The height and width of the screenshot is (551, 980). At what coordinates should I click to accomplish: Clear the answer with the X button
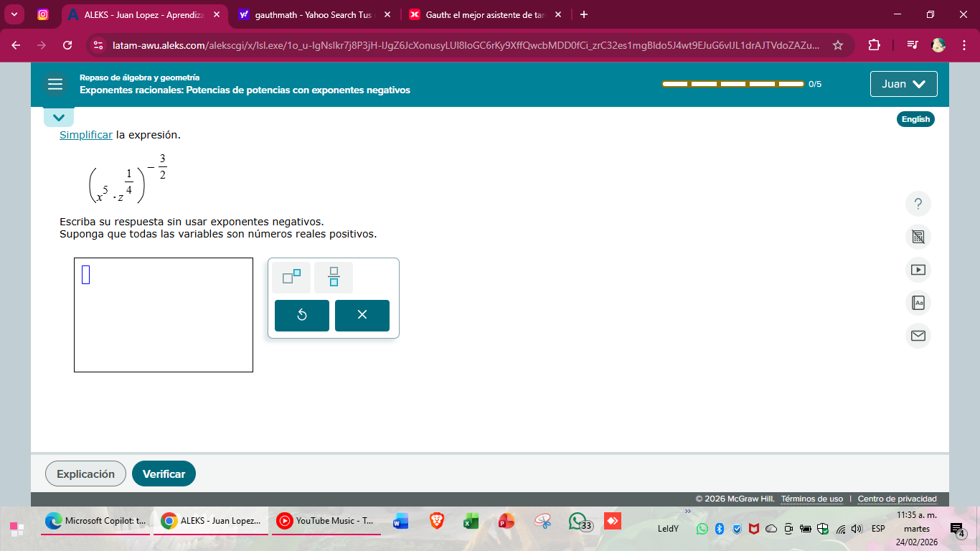362,315
